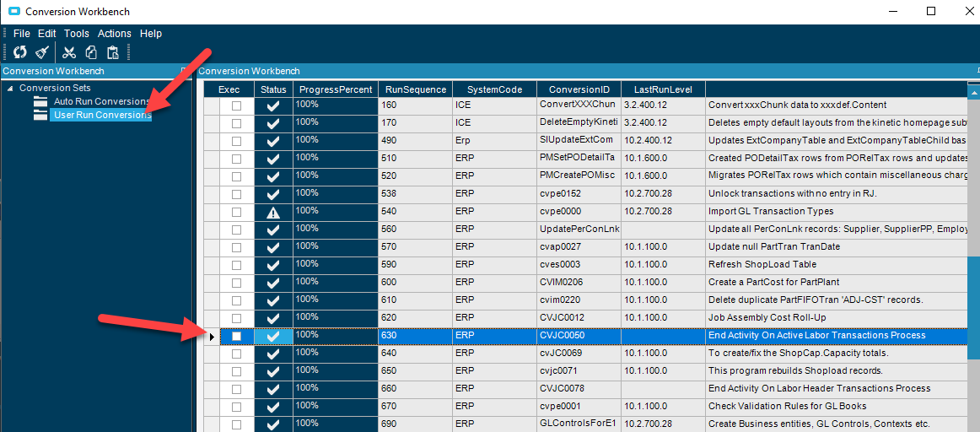Screen dimensions: 980x432
Task: Click the checkmark status icon for cvpe0152
Action: [273, 194]
